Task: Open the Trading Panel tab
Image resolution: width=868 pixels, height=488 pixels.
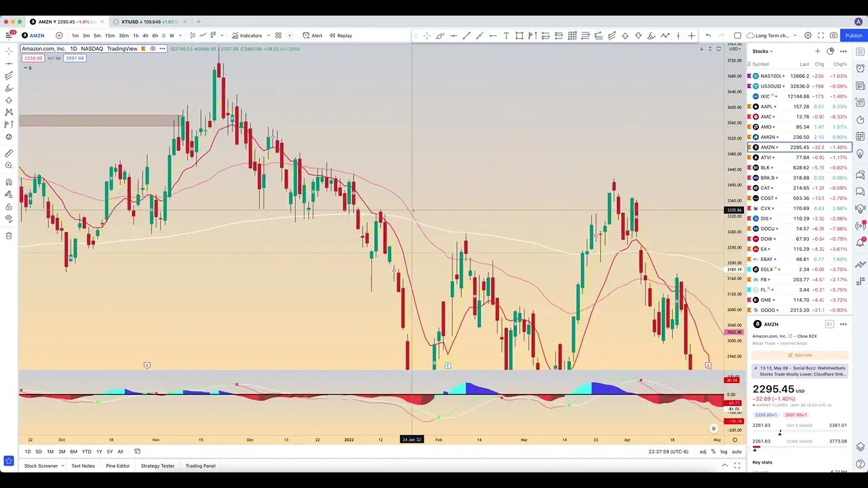Action: (x=201, y=466)
